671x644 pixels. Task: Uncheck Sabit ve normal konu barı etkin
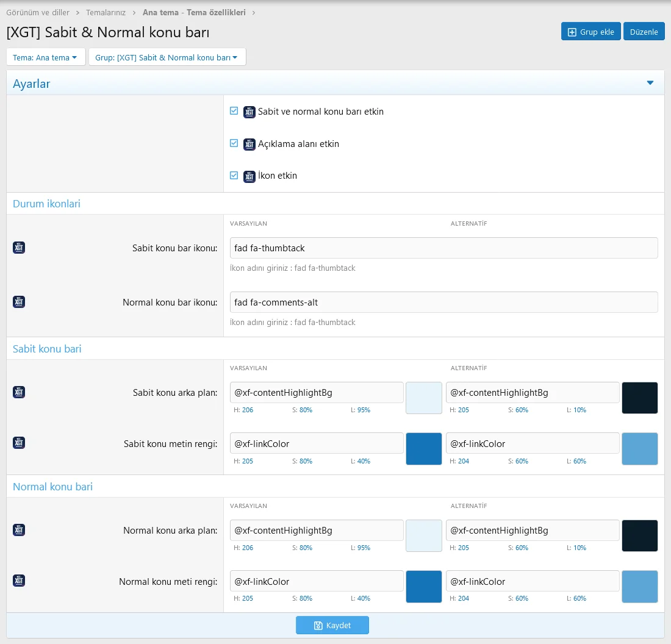coord(234,111)
